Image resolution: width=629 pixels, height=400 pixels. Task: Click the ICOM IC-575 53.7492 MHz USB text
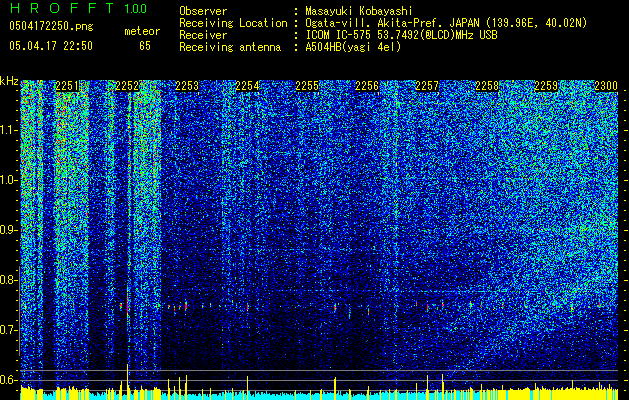coord(401,35)
